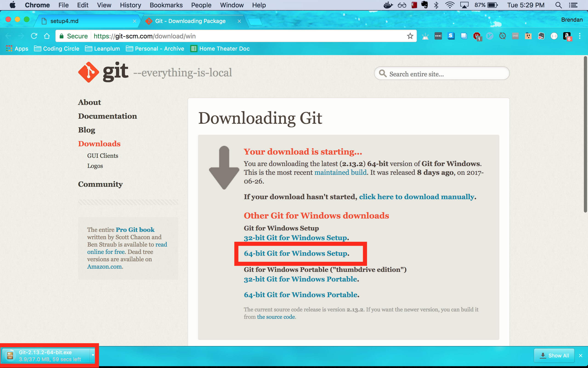Viewport: 588px width, 368px height.
Task: Open GUI Clients under Downloads
Action: pyautogui.click(x=102, y=156)
